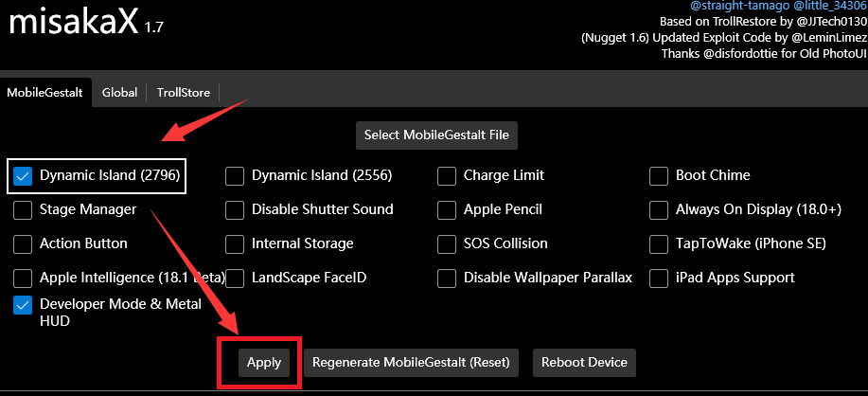Enable the Boot Chime option
The image size is (868, 396).
click(660, 175)
